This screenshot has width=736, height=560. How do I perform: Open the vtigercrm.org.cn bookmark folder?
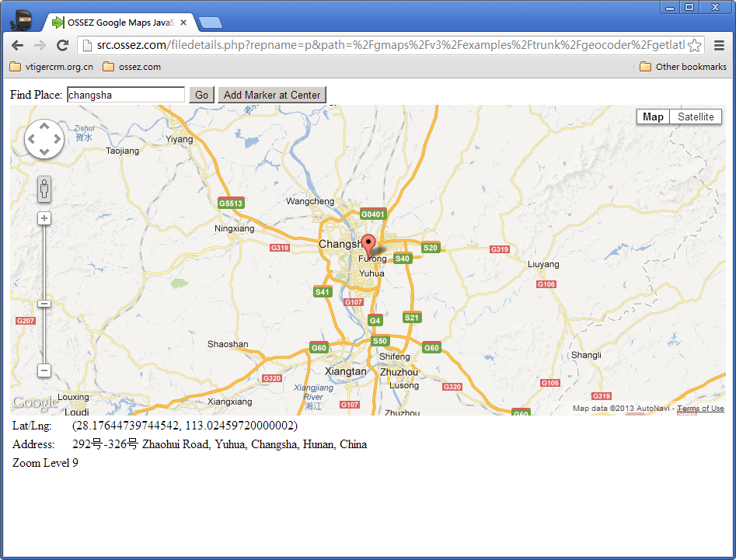[x=51, y=67]
